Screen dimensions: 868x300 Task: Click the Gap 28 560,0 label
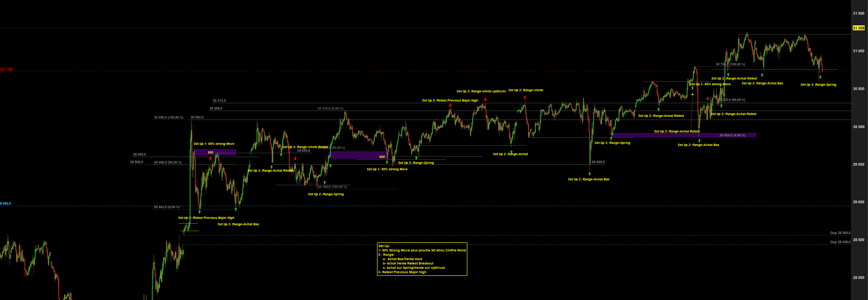[840, 233]
